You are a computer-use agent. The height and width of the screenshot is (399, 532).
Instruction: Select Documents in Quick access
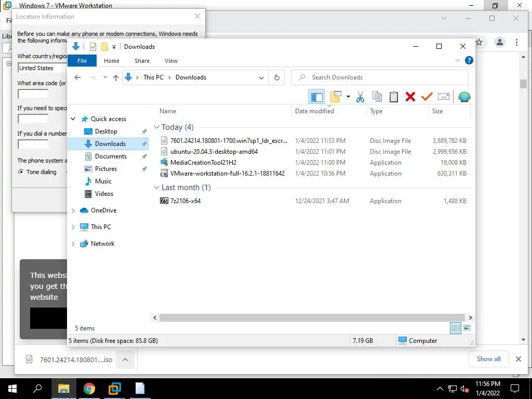point(111,156)
